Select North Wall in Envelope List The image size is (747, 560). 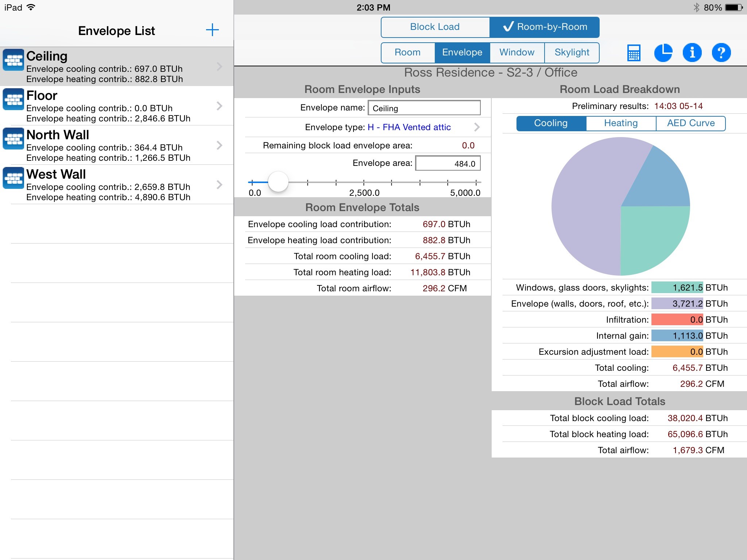tap(117, 145)
